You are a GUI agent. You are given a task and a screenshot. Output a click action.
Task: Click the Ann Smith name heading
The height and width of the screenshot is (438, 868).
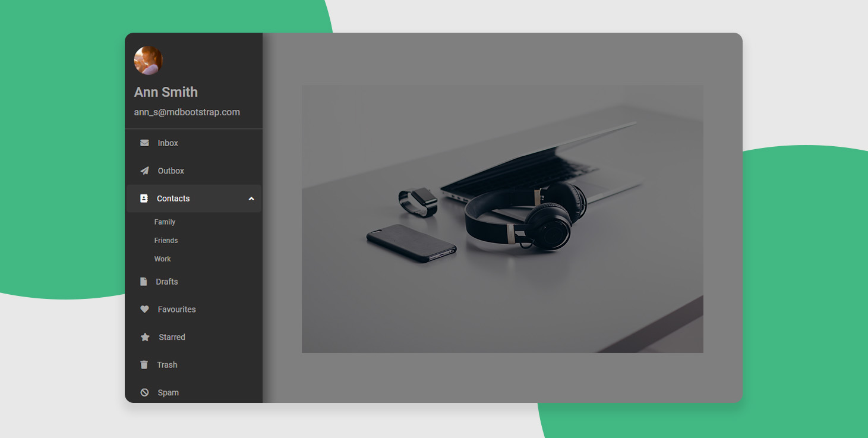pyautogui.click(x=166, y=92)
